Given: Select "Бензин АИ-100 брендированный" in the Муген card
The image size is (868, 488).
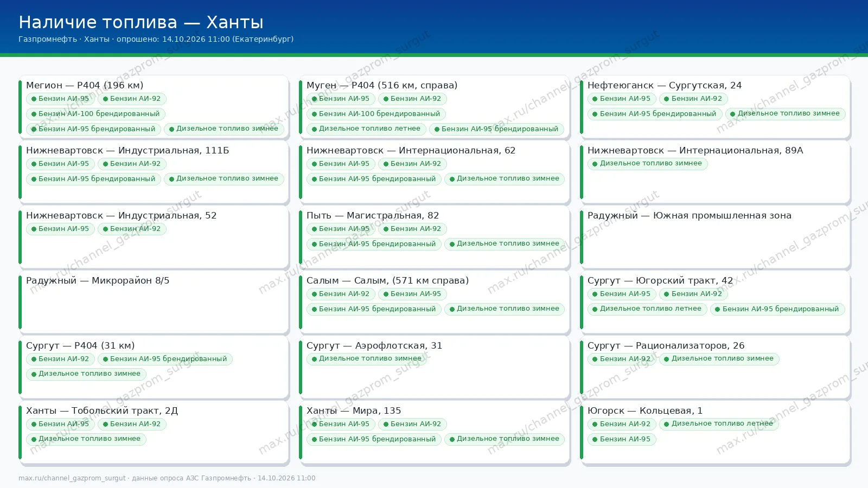Looking at the screenshot, I should point(376,114).
